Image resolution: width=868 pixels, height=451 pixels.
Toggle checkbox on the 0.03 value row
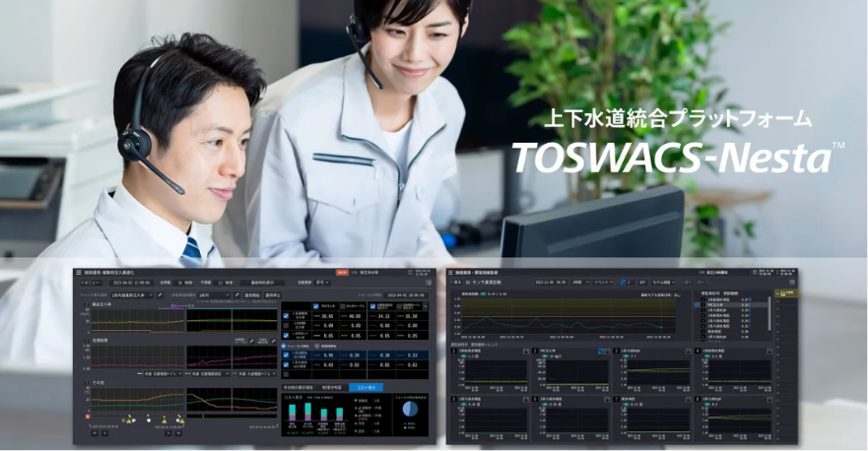(x=286, y=364)
